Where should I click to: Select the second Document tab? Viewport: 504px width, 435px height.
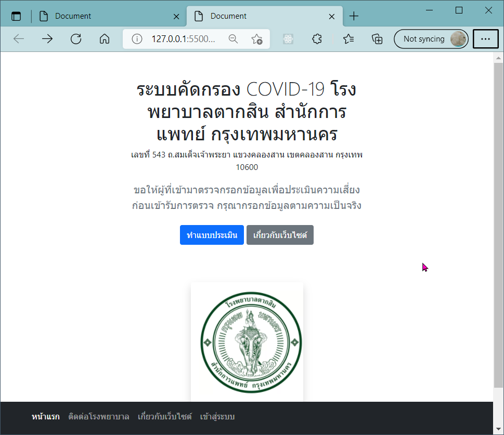pyautogui.click(x=265, y=16)
